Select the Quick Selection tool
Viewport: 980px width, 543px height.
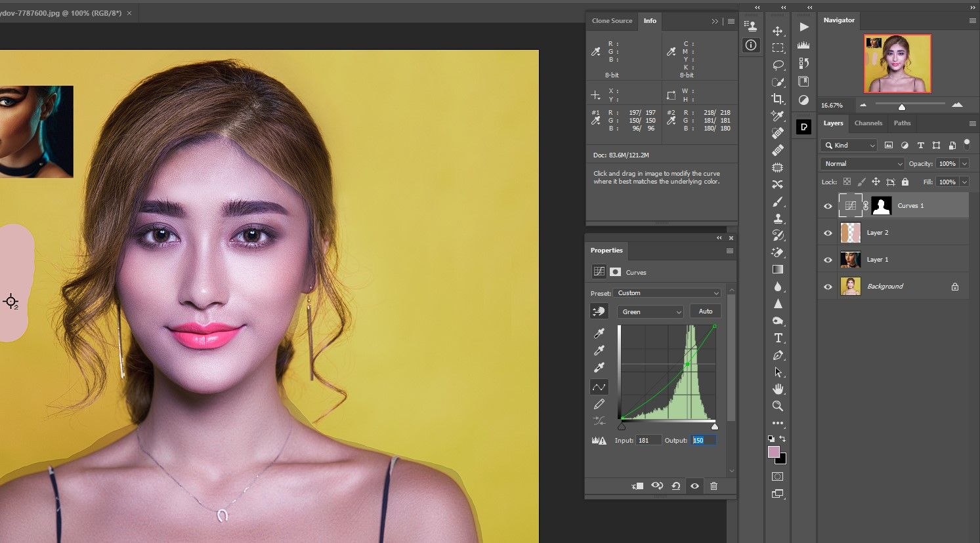778,82
